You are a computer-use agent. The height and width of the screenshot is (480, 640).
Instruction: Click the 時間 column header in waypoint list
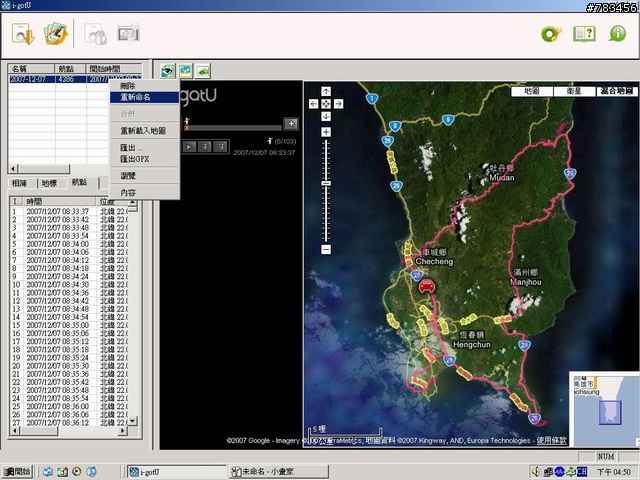(x=60, y=201)
